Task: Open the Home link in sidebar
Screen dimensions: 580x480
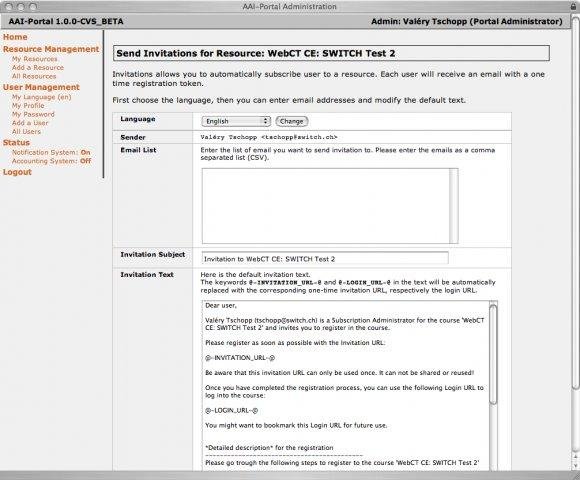Action: (x=15, y=37)
